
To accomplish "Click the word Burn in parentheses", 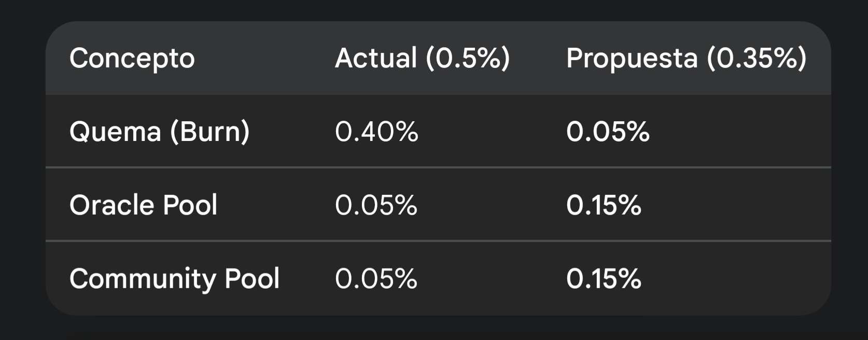I will point(210,132).
